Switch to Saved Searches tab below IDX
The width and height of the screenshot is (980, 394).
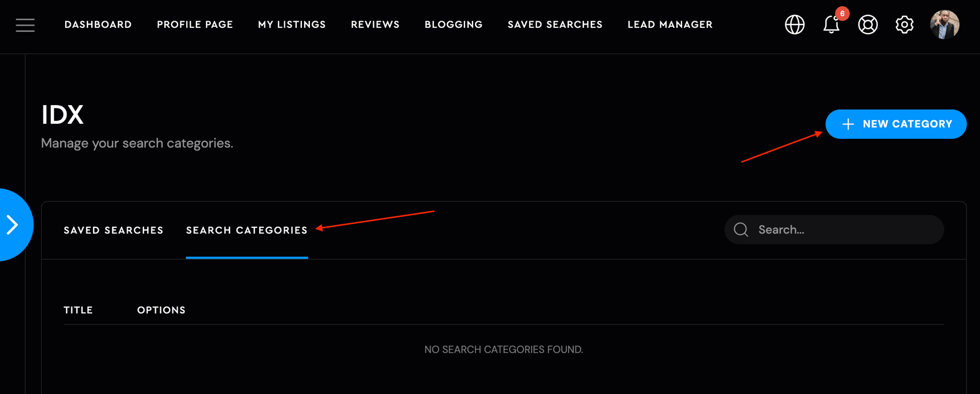[114, 230]
